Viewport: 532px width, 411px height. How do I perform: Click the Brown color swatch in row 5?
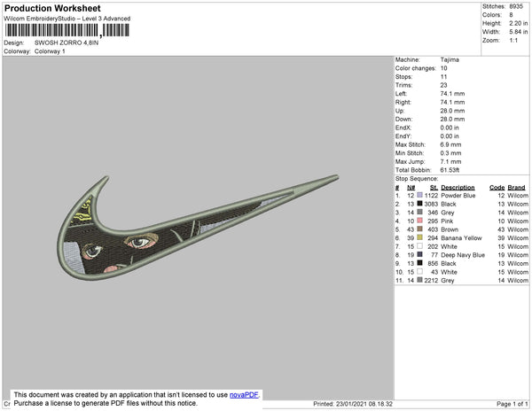pos(419,229)
